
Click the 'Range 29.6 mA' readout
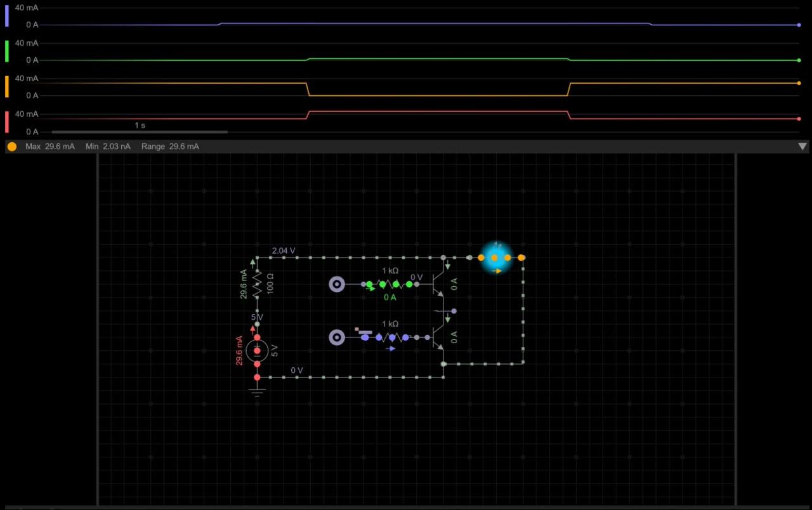point(170,147)
